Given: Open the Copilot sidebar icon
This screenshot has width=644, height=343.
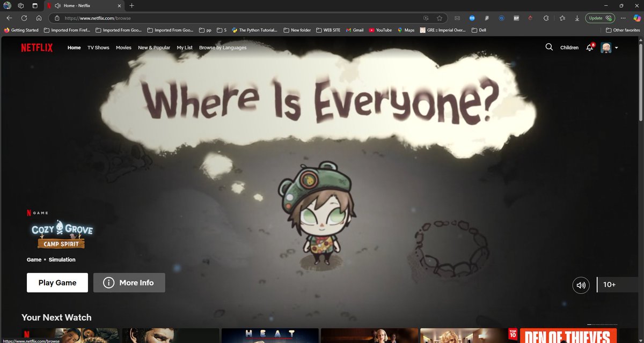Looking at the screenshot, I should 637,18.
